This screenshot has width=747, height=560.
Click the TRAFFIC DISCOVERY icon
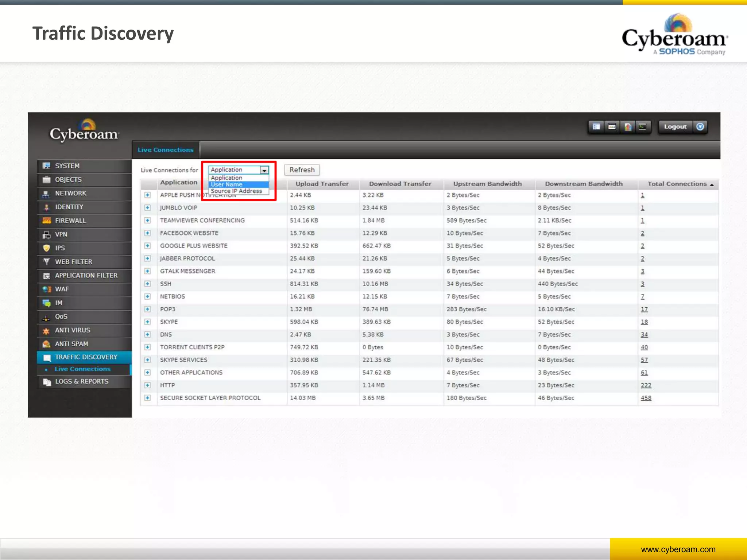click(x=47, y=357)
